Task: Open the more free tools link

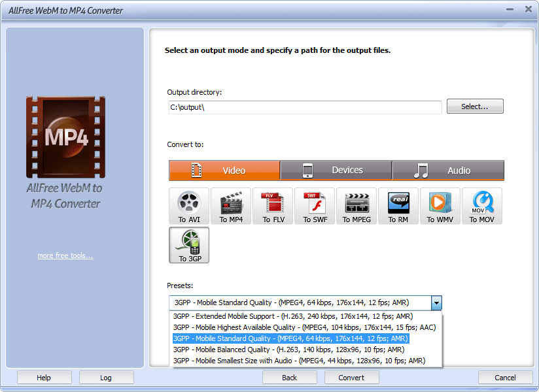Action: (x=65, y=255)
